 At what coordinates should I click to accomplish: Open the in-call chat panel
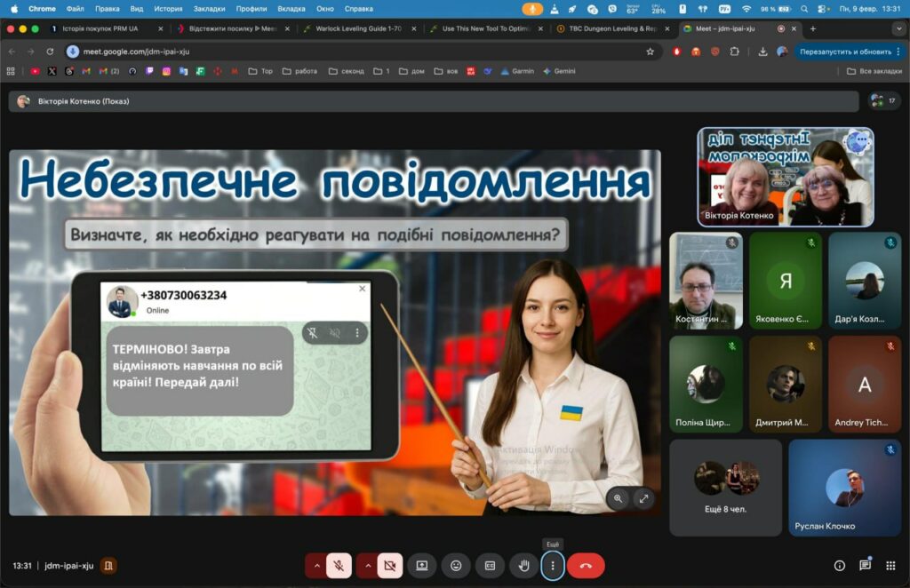(865, 566)
